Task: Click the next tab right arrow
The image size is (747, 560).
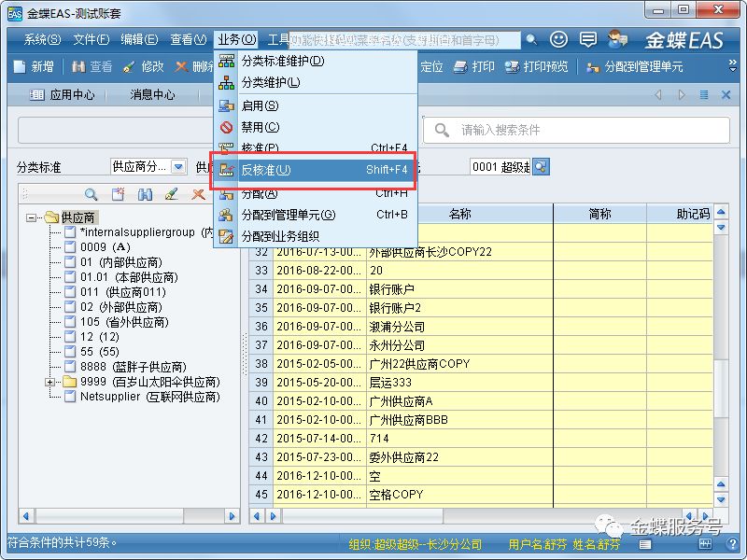Action: click(x=682, y=95)
